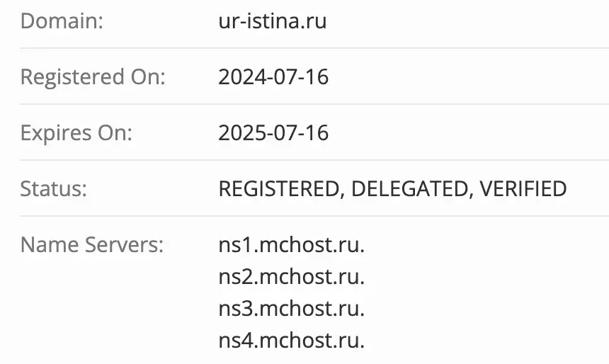Click the 'Domain:' field label
609x364 pixels.
[62, 21]
